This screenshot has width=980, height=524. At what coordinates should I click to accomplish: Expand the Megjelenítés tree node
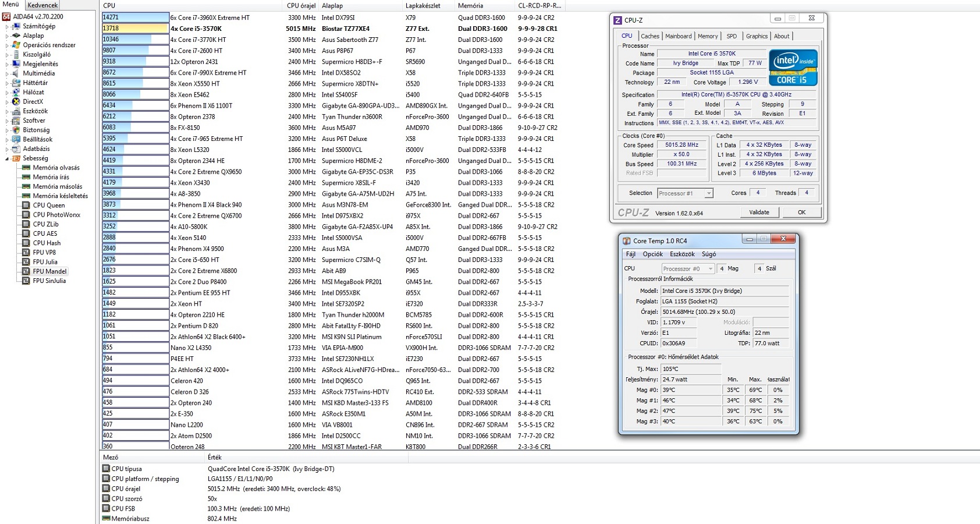tap(7, 64)
